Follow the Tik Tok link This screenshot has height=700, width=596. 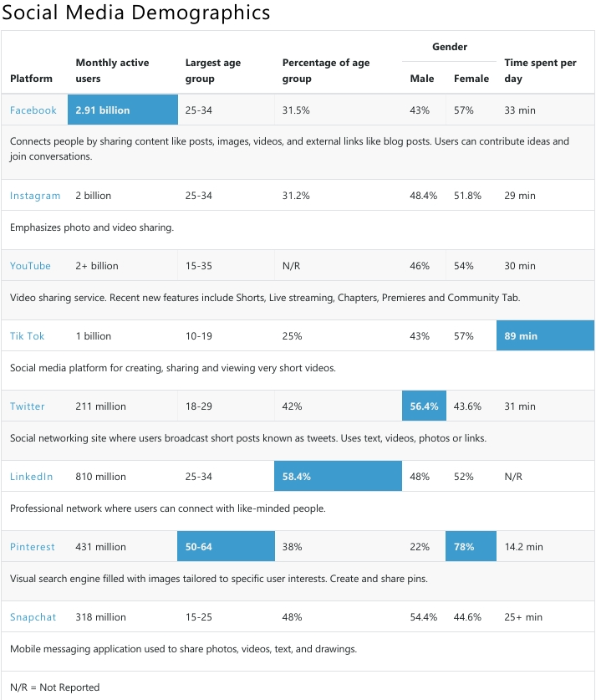(28, 336)
